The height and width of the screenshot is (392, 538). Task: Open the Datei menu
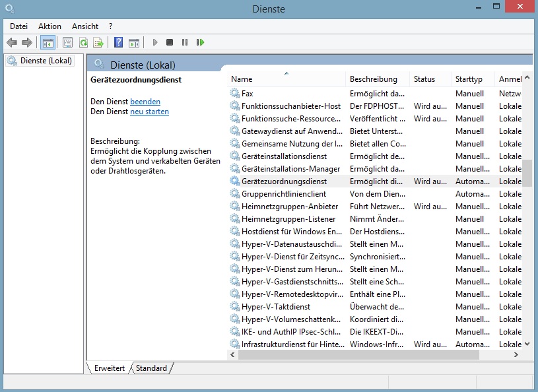[18, 26]
